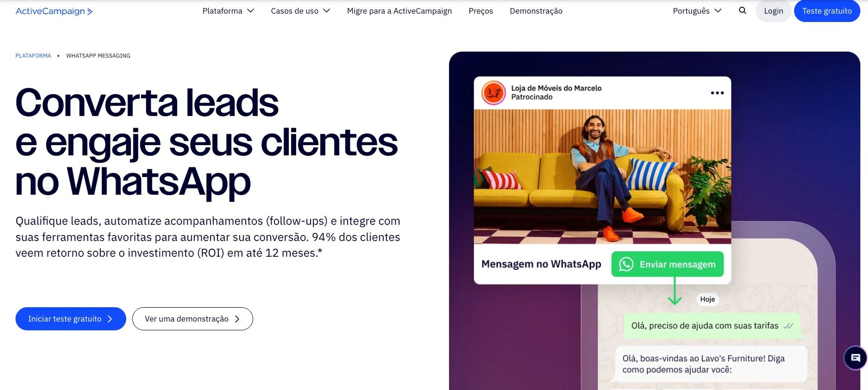Click the Login button

tap(774, 11)
